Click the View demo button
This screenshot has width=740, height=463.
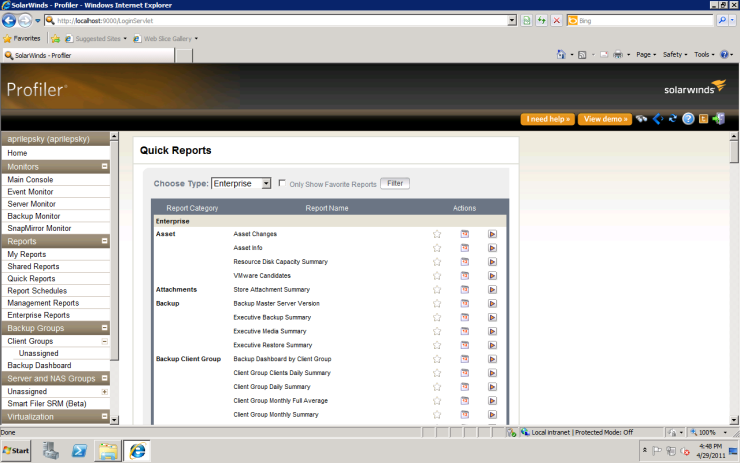605,119
